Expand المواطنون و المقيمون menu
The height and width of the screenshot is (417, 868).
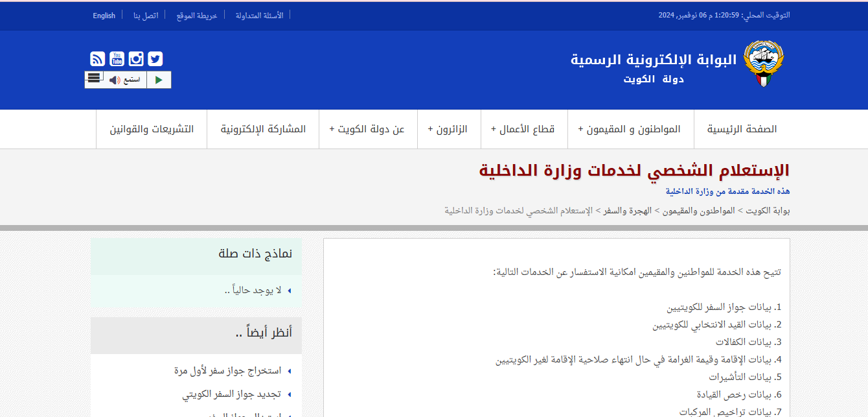pos(630,129)
